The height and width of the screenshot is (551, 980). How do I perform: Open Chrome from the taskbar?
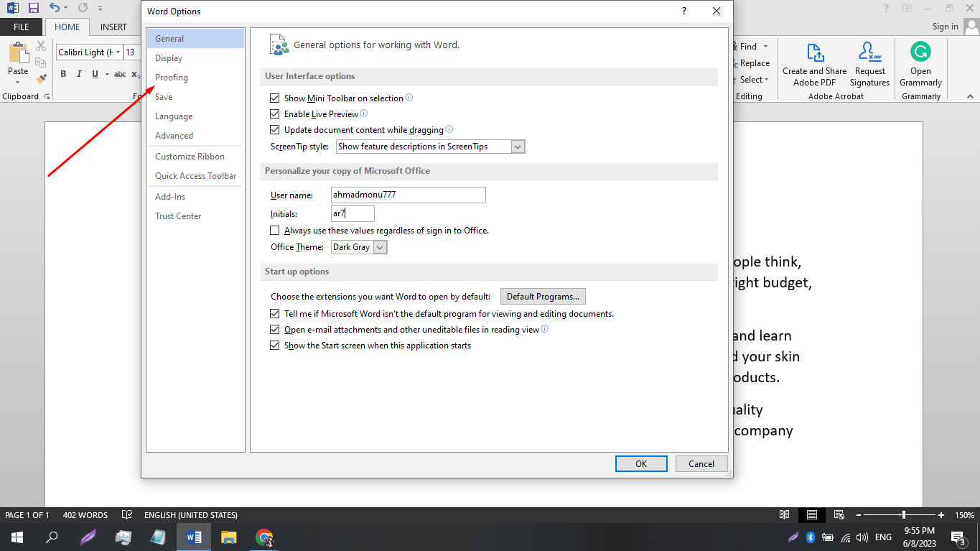click(x=264, y=537)
